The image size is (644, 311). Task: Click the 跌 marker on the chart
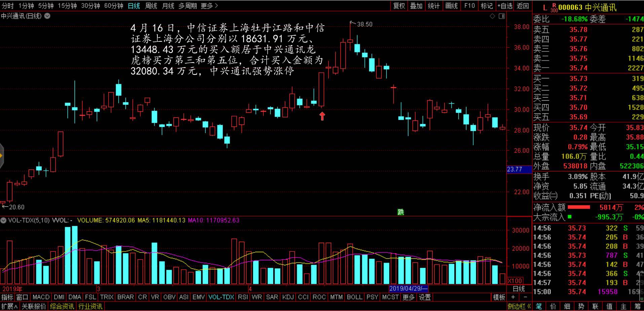401,212
